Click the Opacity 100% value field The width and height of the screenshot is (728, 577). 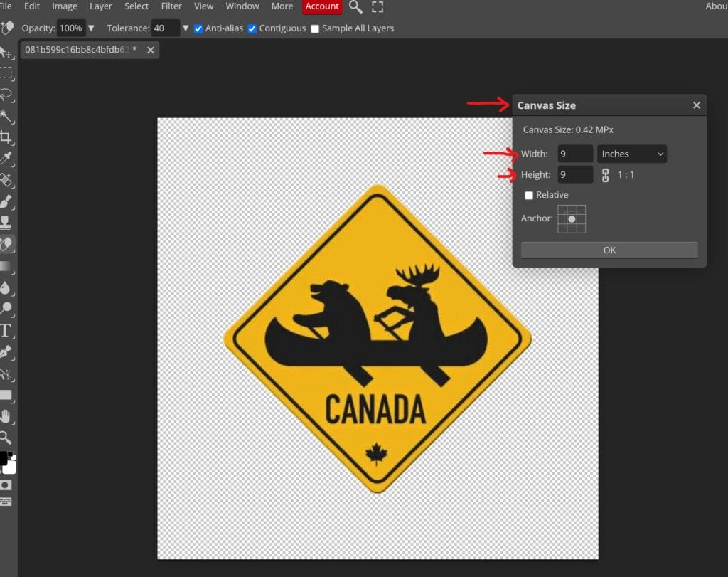click(x=71, y=28)
